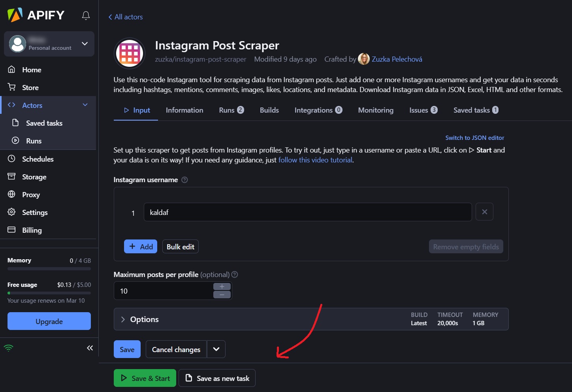The image size is (572, 392).
Task: Open the Store section
Action: (30, 87)
